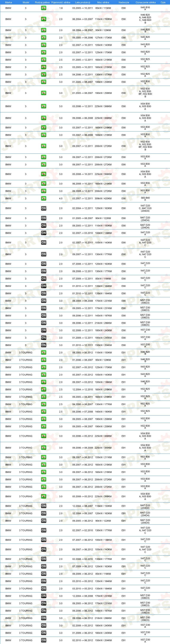Click ON diesel icon in 02.2004 -> 12.2011 row
Image resolution: width=170 pixels, height=644 pixels.
coord(43,208)
